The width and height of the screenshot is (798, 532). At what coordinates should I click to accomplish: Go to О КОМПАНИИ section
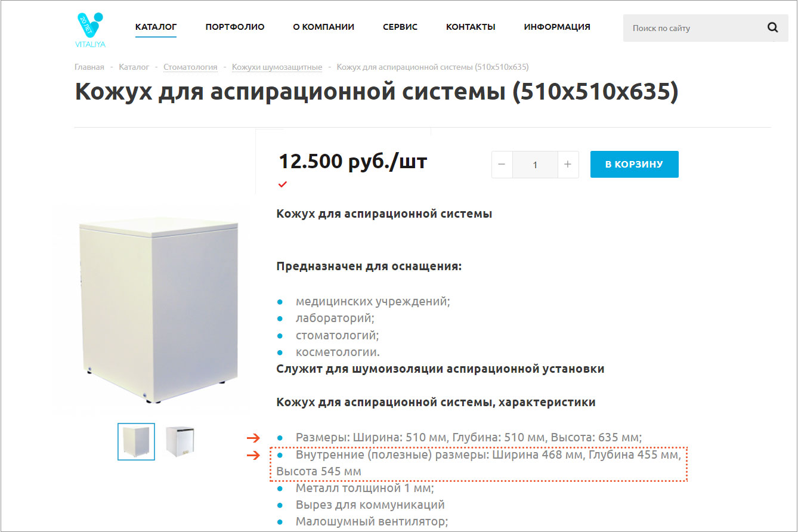pyautogui.click(x=324, y=27)
